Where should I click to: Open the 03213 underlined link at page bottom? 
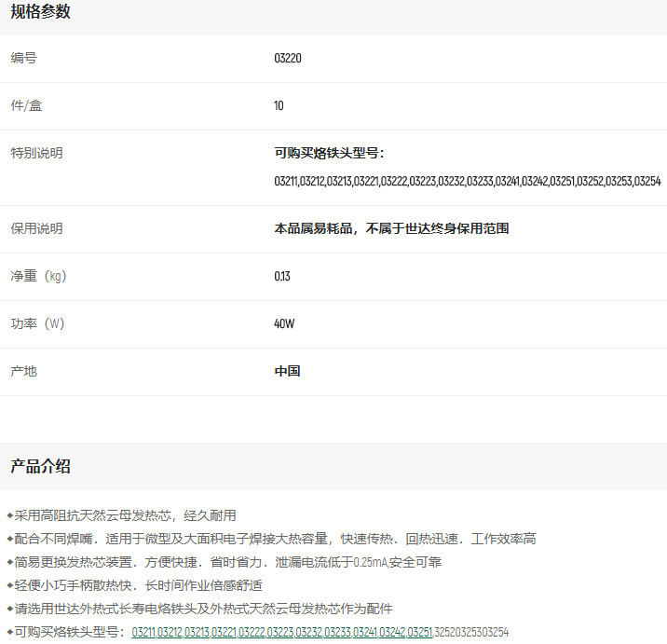(197, 632)
